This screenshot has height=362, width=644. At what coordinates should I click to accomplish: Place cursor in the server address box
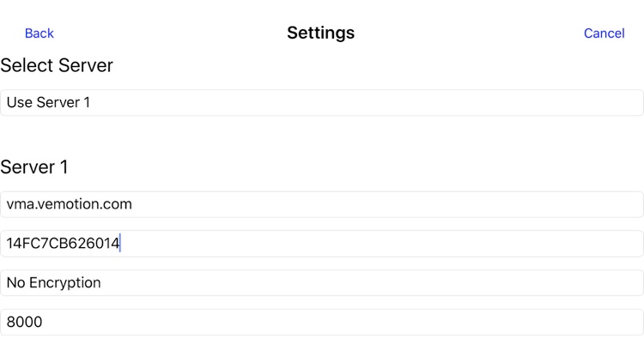tap(322, 204)
